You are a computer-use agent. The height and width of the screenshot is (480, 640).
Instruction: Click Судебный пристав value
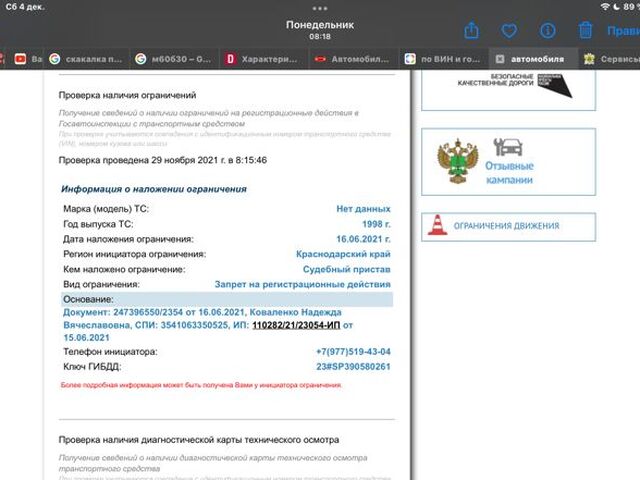(347, 269)
